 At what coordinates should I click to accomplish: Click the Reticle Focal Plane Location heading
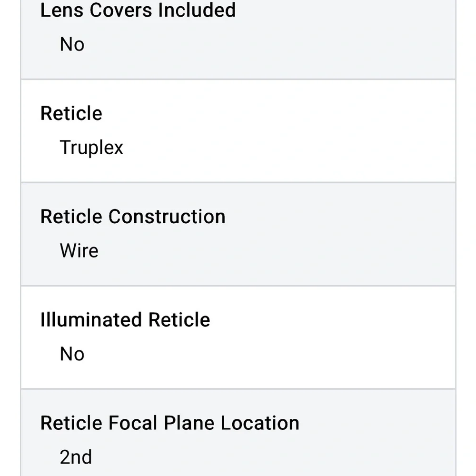(170, 423)
